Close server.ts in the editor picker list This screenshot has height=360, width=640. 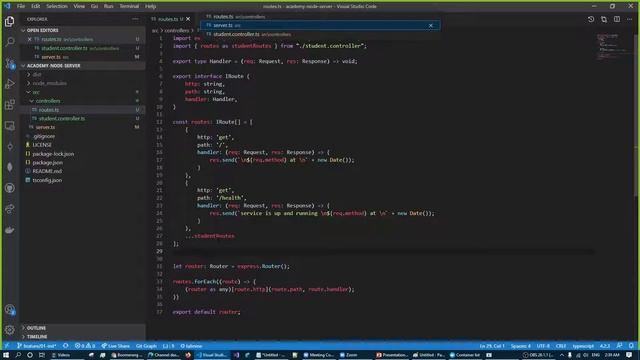click(431, 25)
